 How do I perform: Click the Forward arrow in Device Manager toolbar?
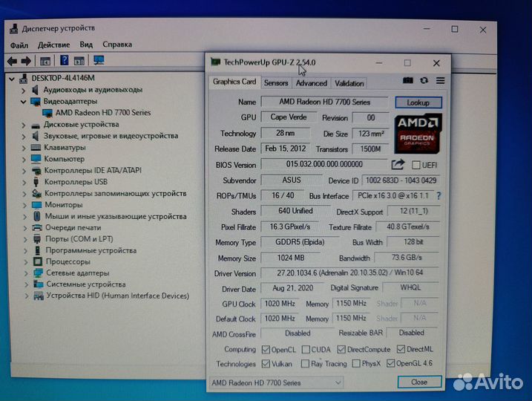(x=26, y=61)
